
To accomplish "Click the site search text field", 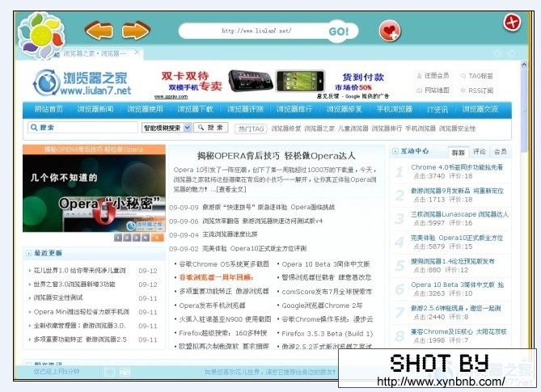I will [x=82, y=127].
